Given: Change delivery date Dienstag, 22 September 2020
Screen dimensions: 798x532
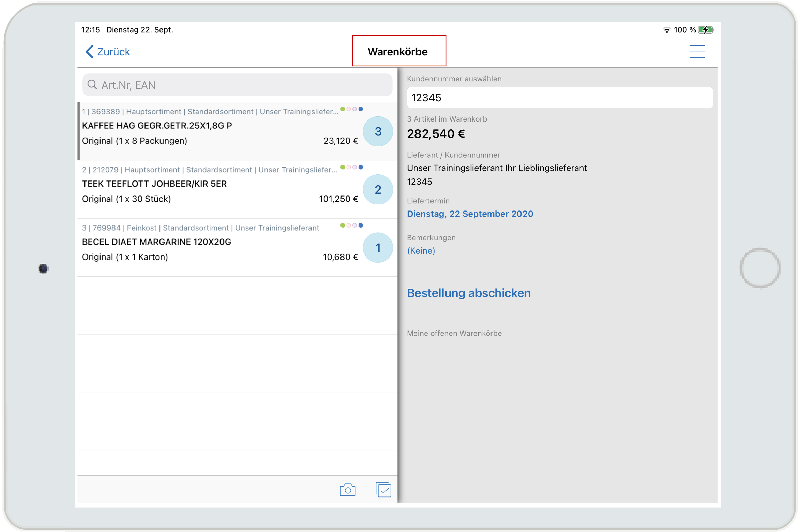Looking at the screenshot, I should tap(470, 214).
